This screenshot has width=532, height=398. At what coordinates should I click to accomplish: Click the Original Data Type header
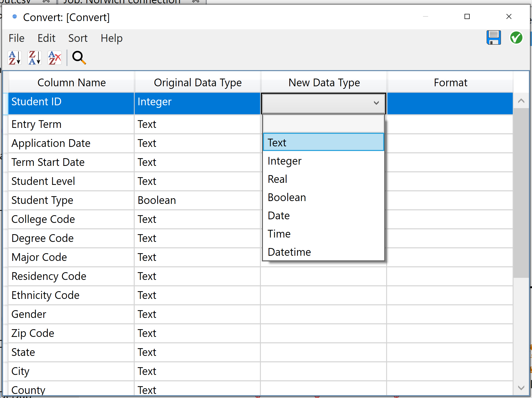pos(198,82)
